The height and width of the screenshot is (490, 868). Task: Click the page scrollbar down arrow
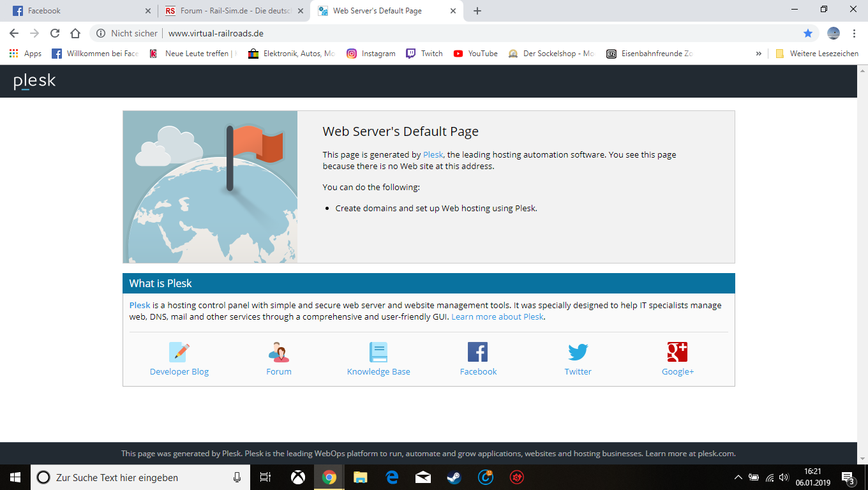[x=862, y=458]
